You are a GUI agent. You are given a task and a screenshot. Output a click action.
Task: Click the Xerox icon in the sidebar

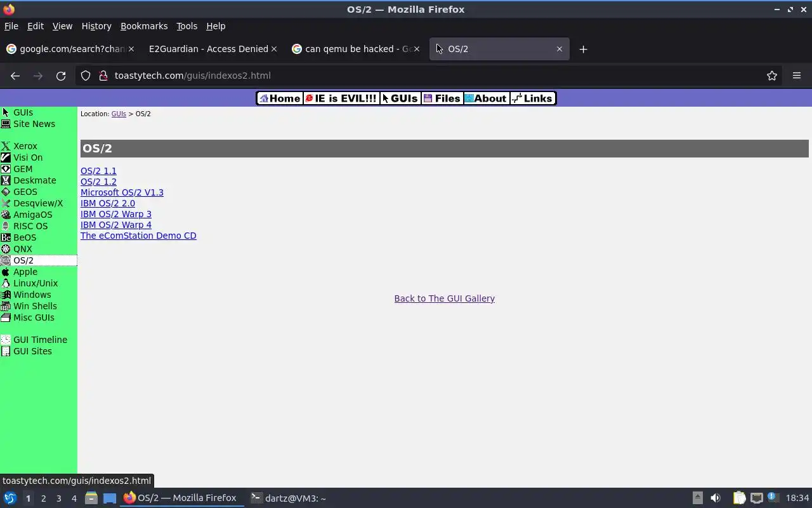6,146
